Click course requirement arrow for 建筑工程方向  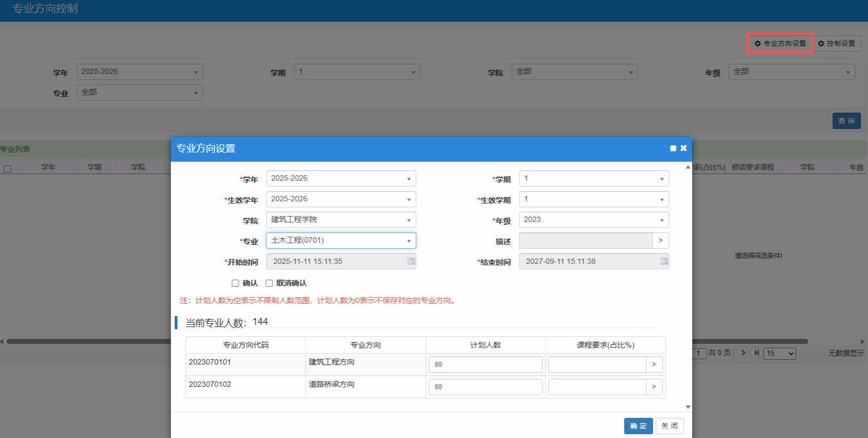coord(654,365)
